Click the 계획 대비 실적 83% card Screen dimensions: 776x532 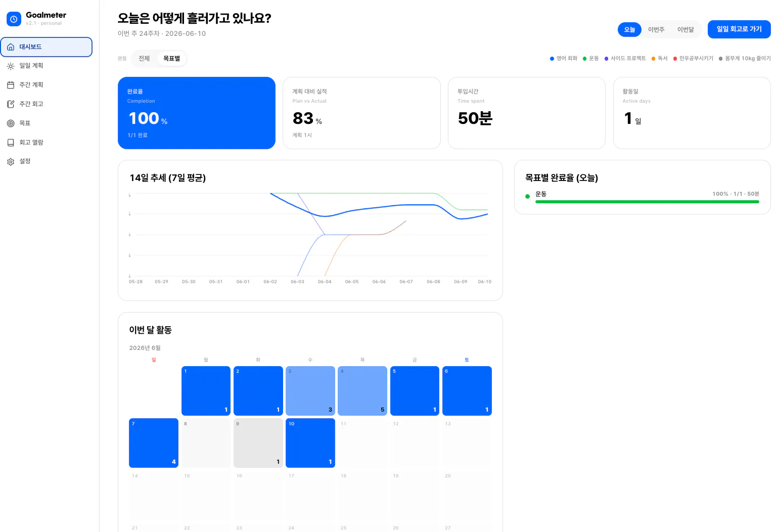click(x=361, y=113)
